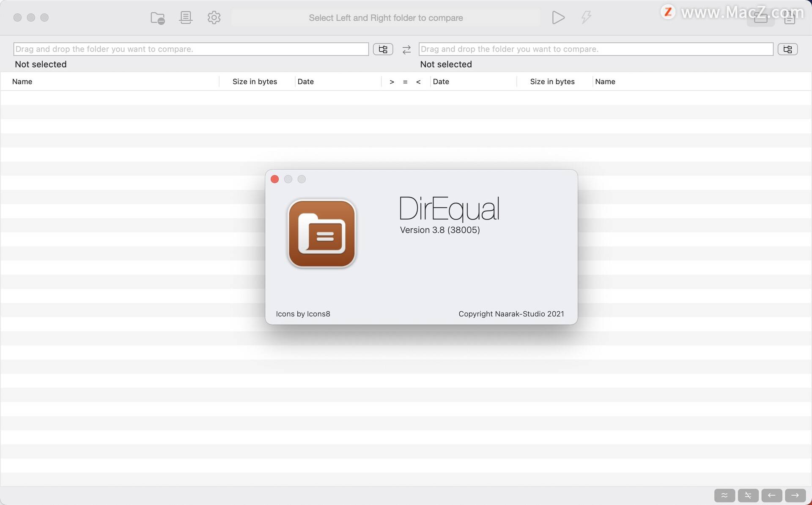Click the Version 3.8 (38005) text
The width and height of the screenshot is (812, 505).
(440, 230)
